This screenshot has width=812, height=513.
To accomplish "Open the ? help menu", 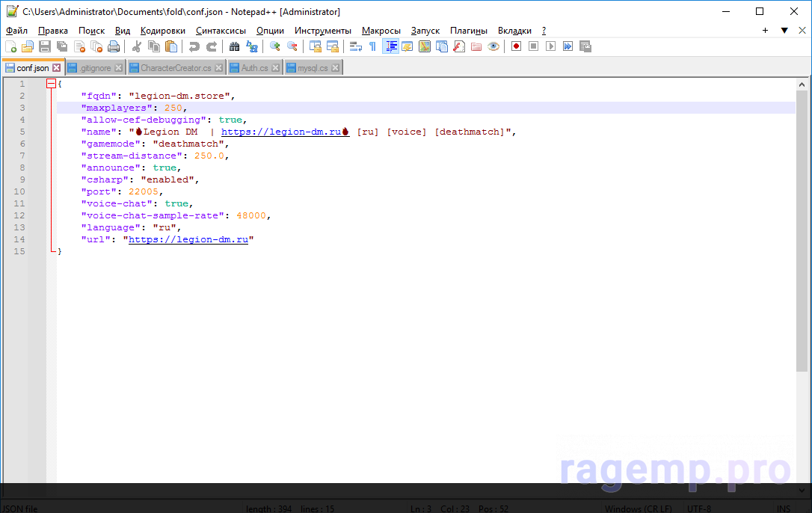I will tap(544, 31).
